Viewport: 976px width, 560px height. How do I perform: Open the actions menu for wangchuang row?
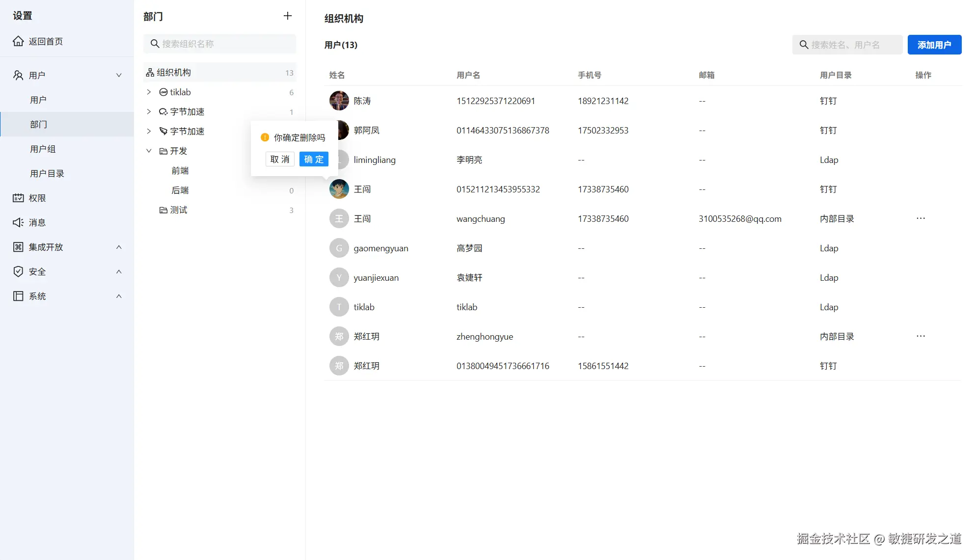click(x=921, y=218)
